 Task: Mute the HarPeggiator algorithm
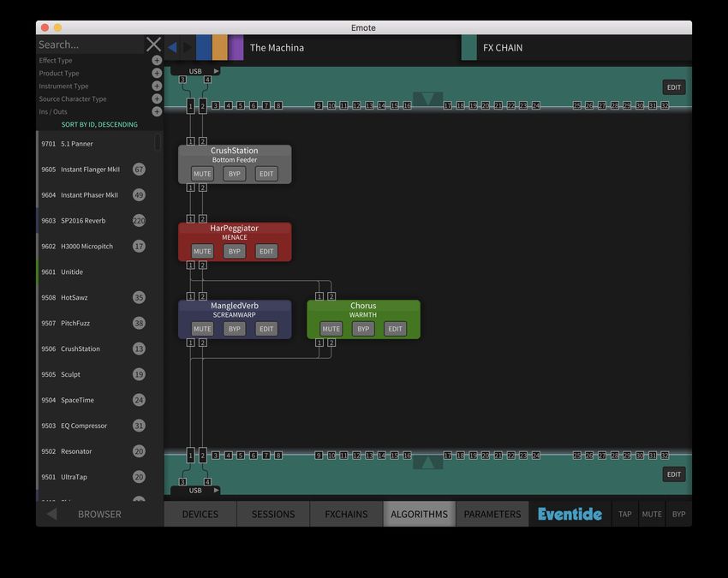[202, 251]
